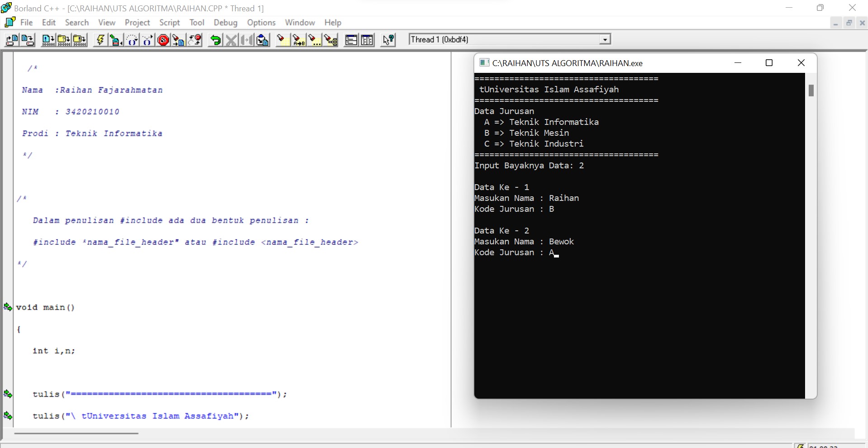Compile the current file via toolbar icon

[x=48, y=40]
